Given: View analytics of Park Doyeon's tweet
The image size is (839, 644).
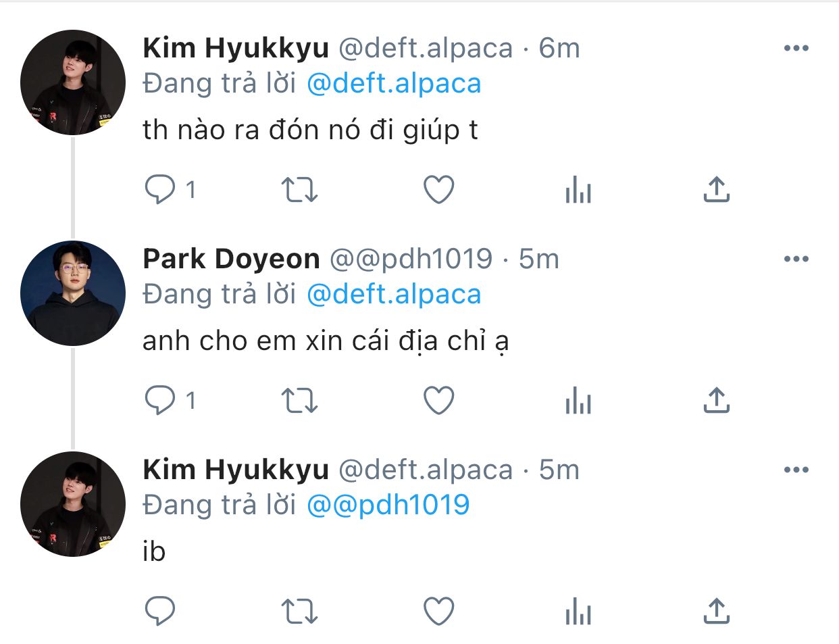Looking at the screenshot, I should pyautogui.click(x=578, y=401).
